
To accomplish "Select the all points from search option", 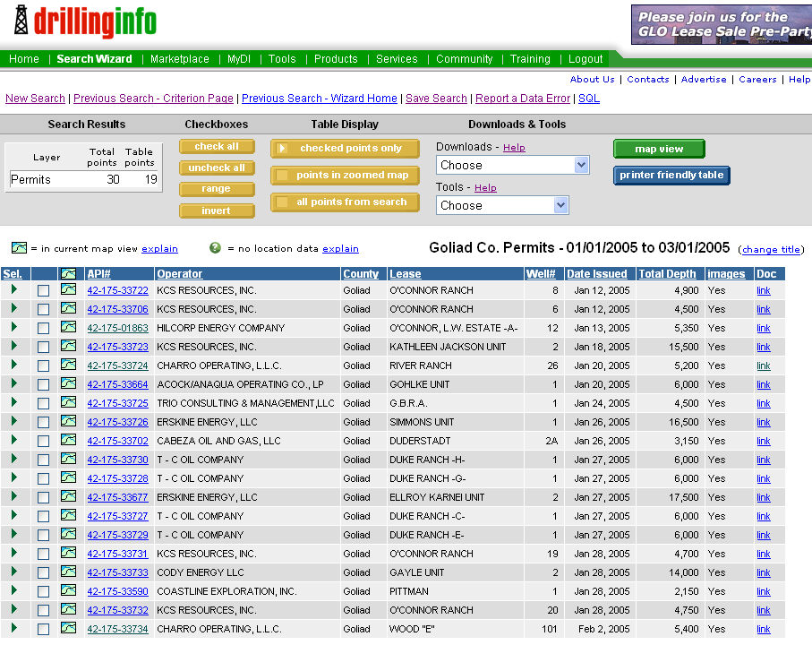I will click(345, 202).
